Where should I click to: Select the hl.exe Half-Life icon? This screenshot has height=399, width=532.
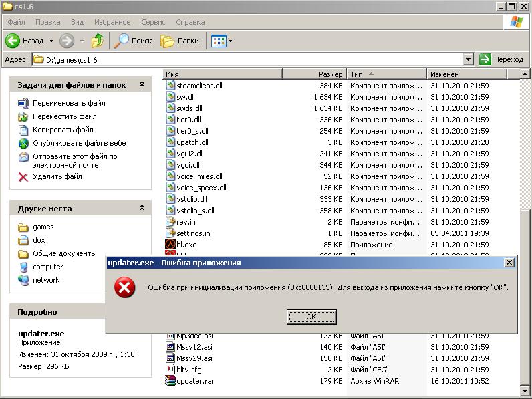[x=170, y=245]
